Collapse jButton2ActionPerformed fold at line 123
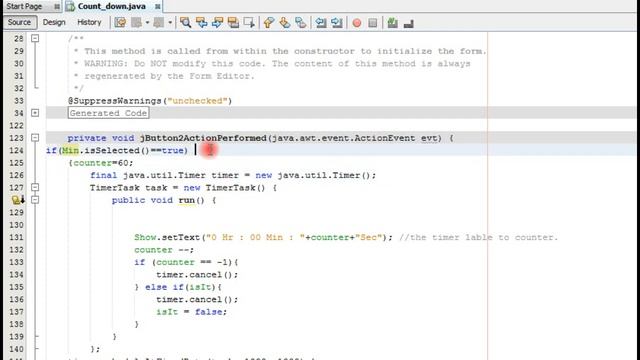 pyautogui.click(x=35, y=138)
